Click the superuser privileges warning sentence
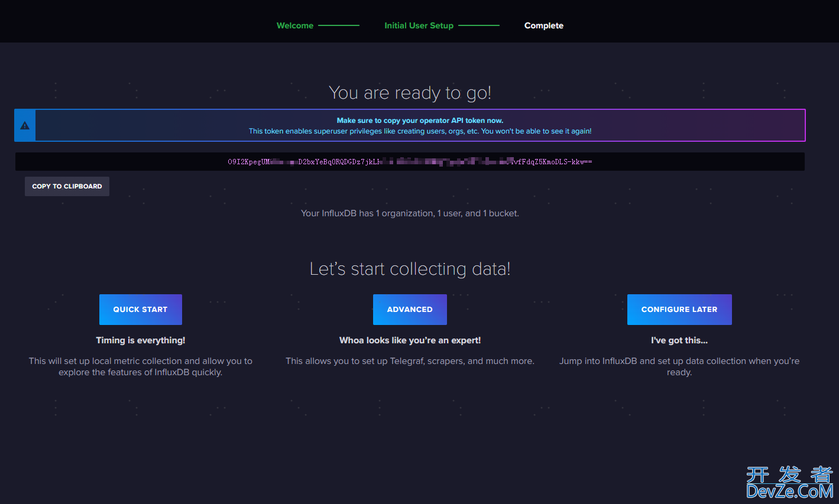 point(420,131)
